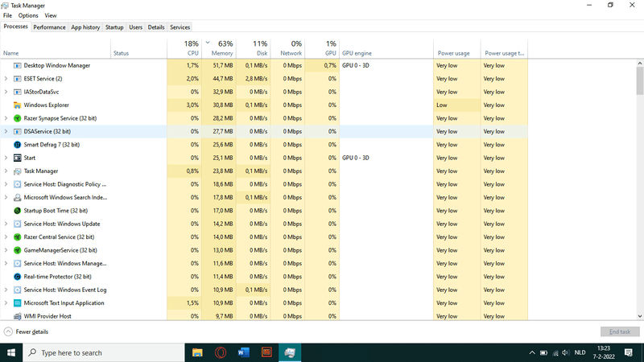Click the Low power usage cell
644x362 pixels.
[456, 105]
